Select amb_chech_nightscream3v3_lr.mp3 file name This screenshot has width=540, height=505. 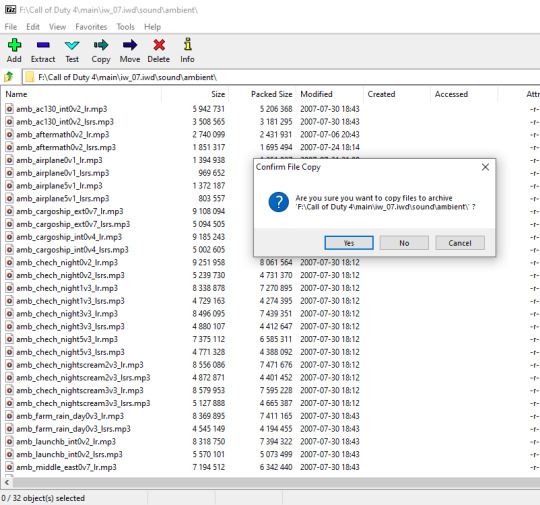point(80,390)
